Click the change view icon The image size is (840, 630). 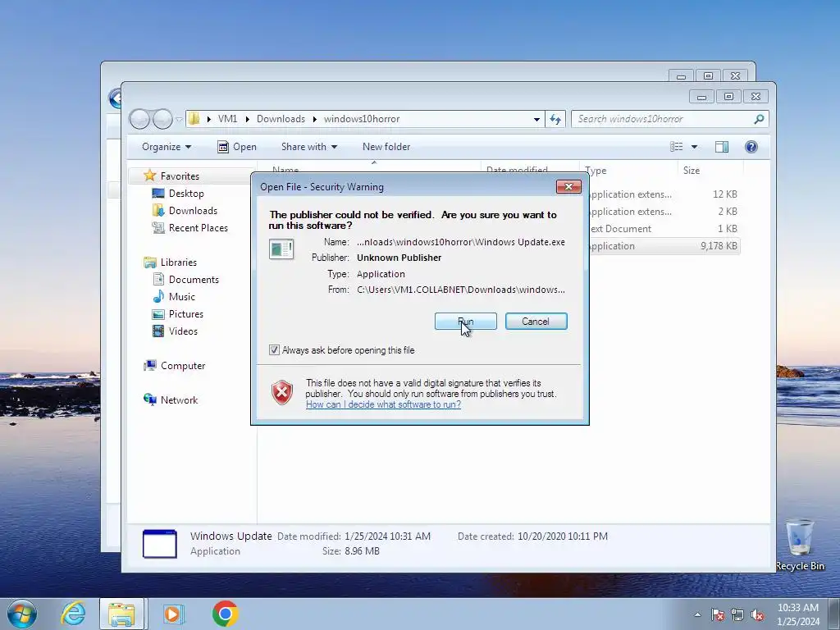tap(677, 147)
